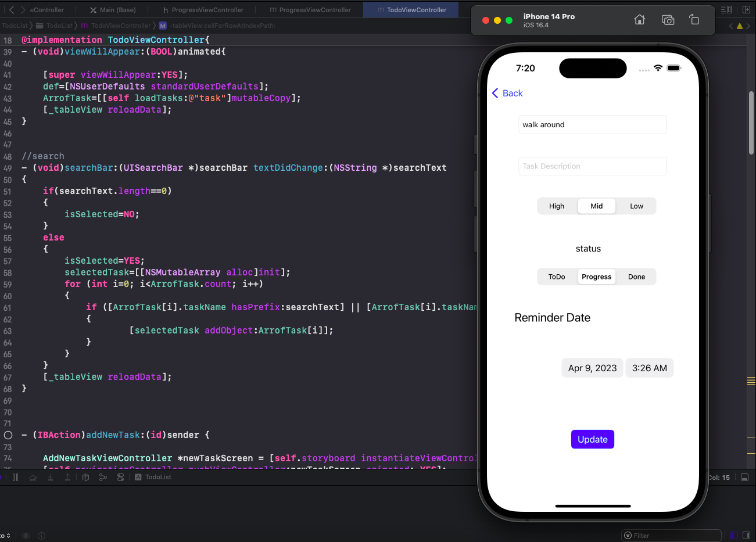Click the Task Description text field

tap(592, 166)
